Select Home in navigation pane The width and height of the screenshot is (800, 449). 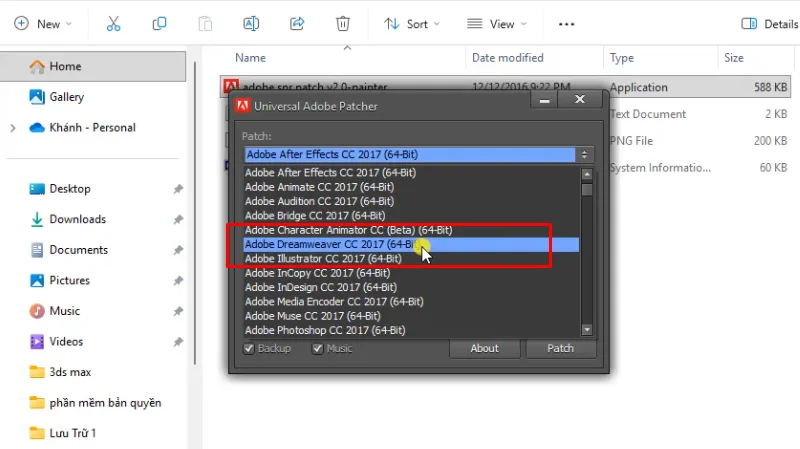tap(93, 66)
